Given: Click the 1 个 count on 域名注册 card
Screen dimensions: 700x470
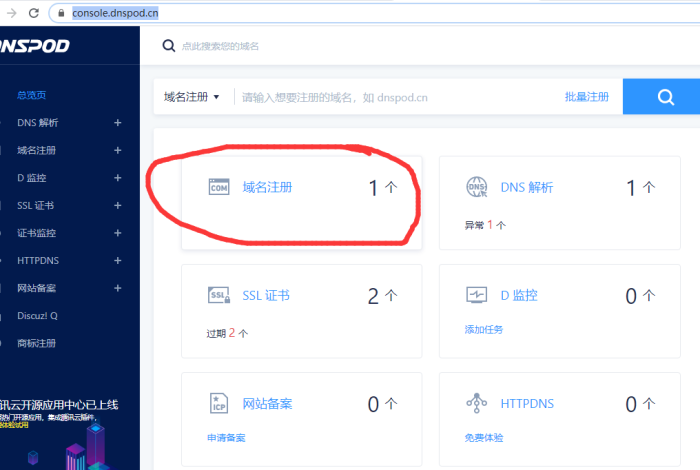Looking at the screenshot, I should coord(383,187).
